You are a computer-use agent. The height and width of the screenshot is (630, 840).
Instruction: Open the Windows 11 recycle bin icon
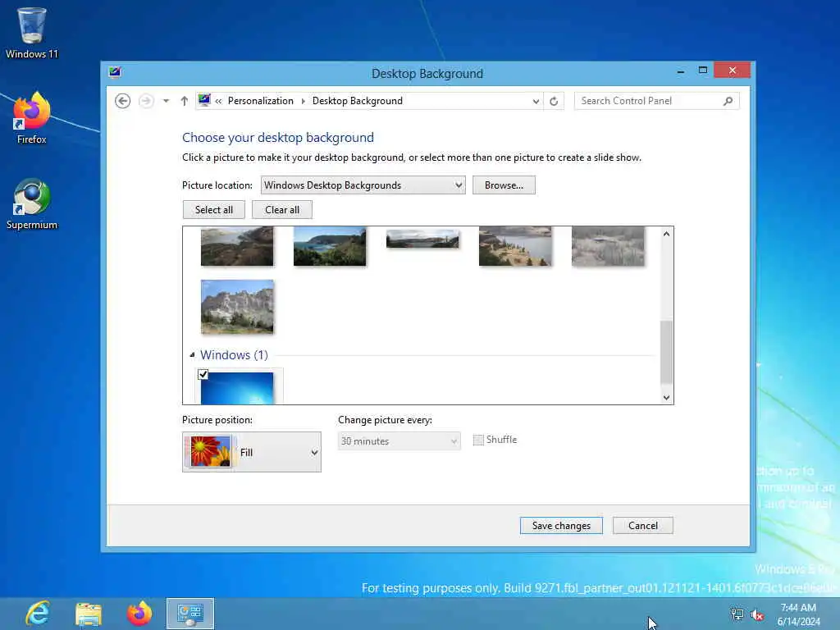[32, 32]
